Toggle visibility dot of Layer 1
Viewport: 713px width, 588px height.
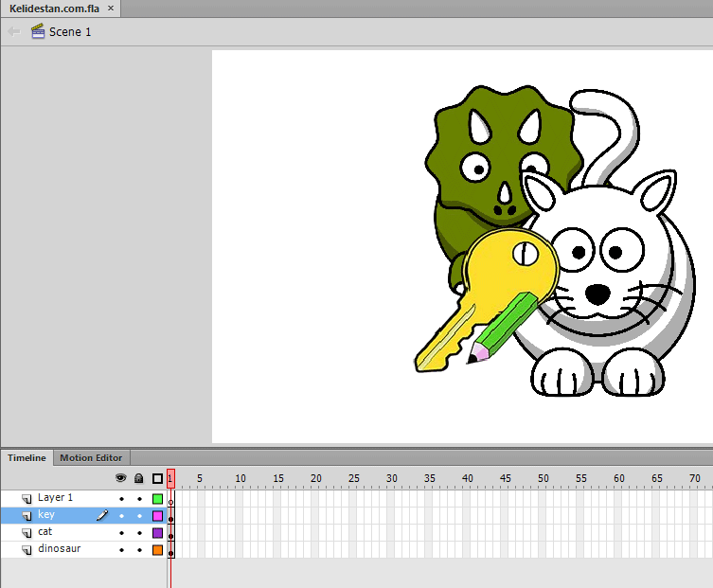pyautogui.click(x=121, y=499)
